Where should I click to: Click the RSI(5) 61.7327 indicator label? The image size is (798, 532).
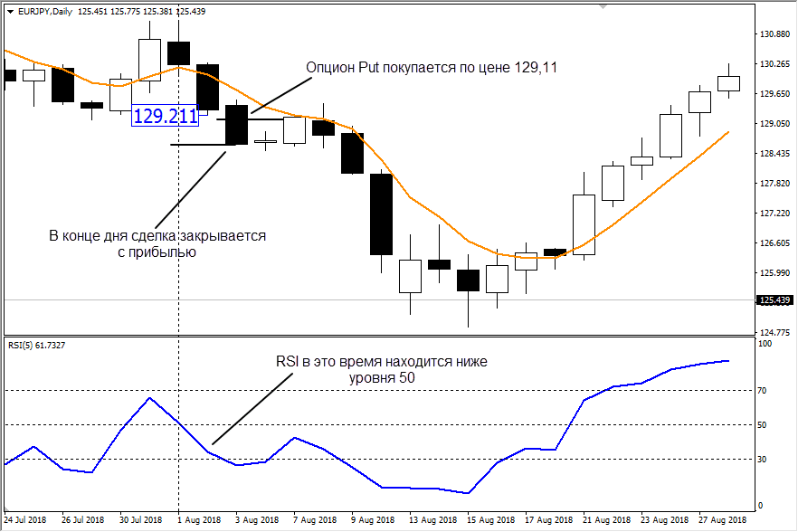coord(36,345)
